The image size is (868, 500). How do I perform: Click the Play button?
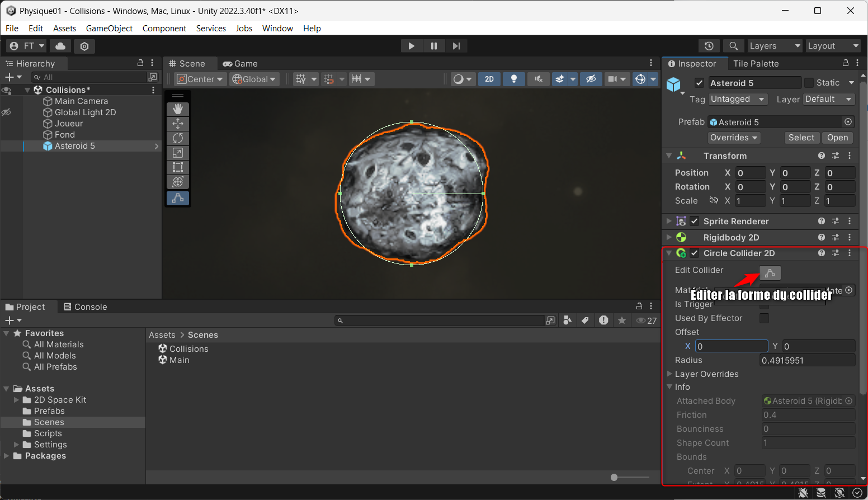[412, 46]
